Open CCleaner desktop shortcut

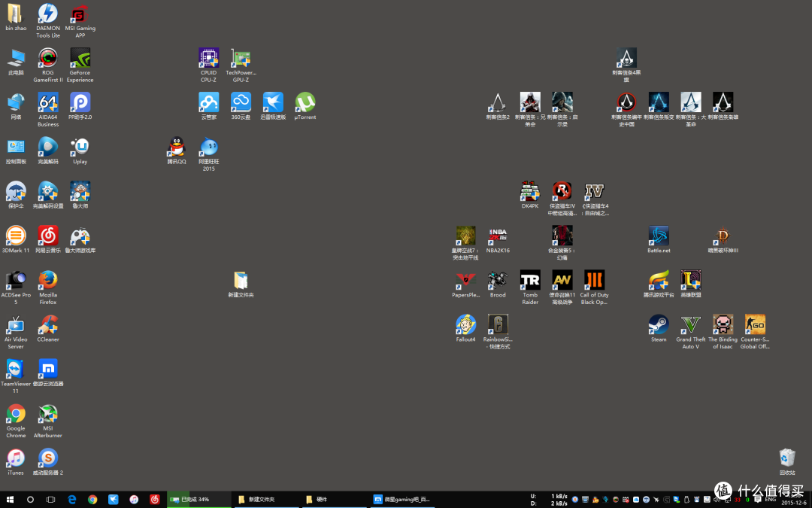(47, 329)
